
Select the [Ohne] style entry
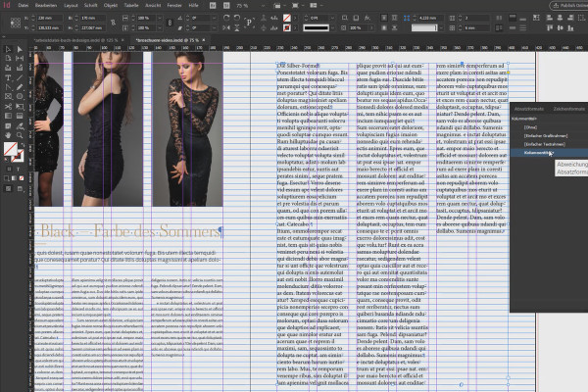coord(530,127)
